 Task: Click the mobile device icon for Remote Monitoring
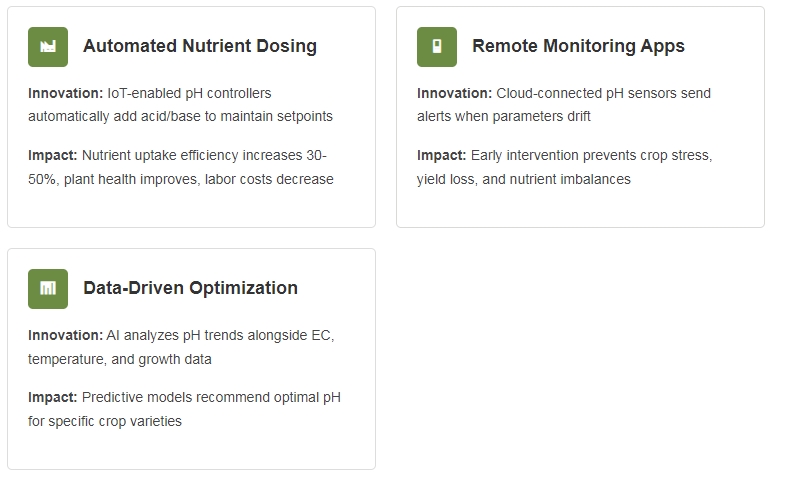pos(436,46)
